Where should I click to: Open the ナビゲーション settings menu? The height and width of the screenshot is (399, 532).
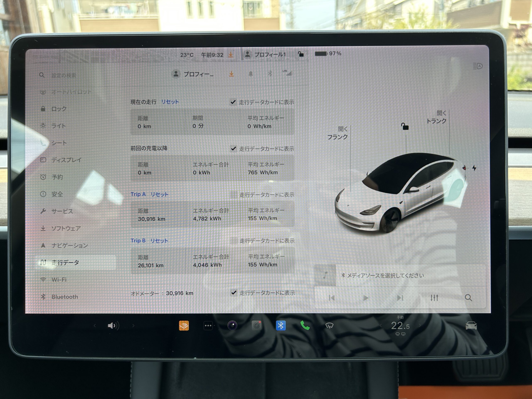tap(64, 245)
